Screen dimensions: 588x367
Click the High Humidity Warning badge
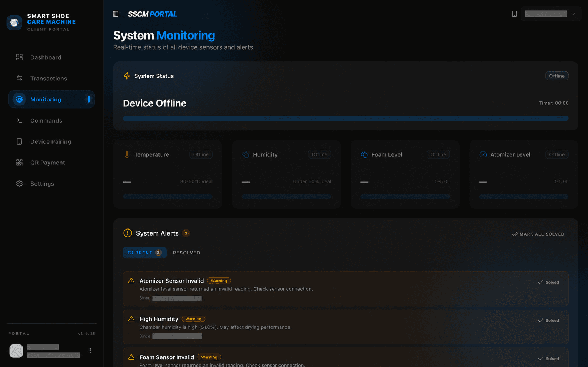pos(193,319)
